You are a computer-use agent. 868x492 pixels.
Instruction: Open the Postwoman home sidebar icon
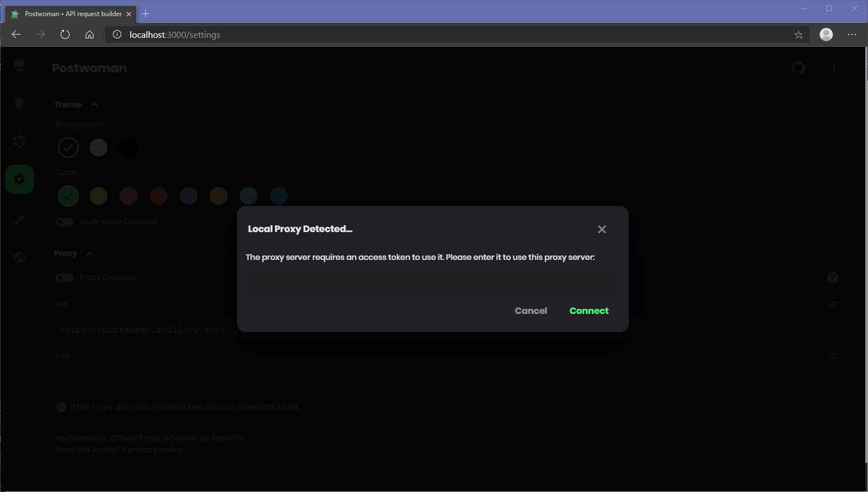pyautogui.click(x=19, y=66)
